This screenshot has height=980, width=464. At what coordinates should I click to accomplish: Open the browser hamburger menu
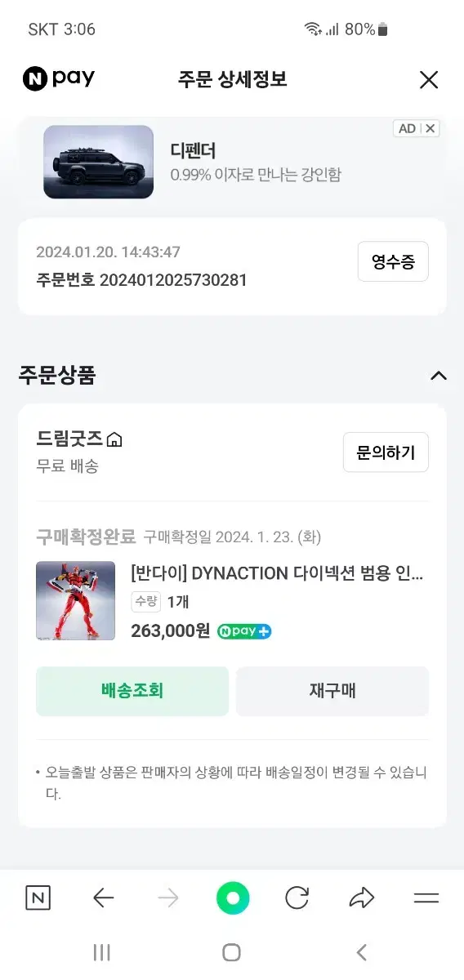(x=426, y=899)
